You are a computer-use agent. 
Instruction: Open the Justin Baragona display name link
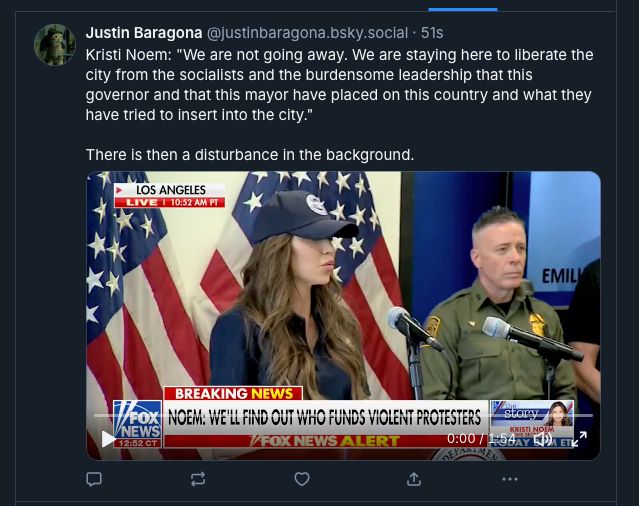click(143, 33)
